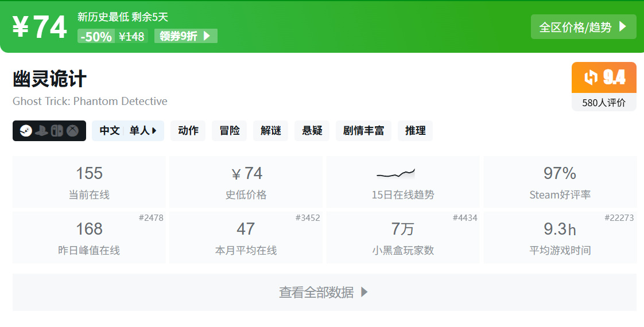Click the 本月平均在线 47 card

click(246, 237)
